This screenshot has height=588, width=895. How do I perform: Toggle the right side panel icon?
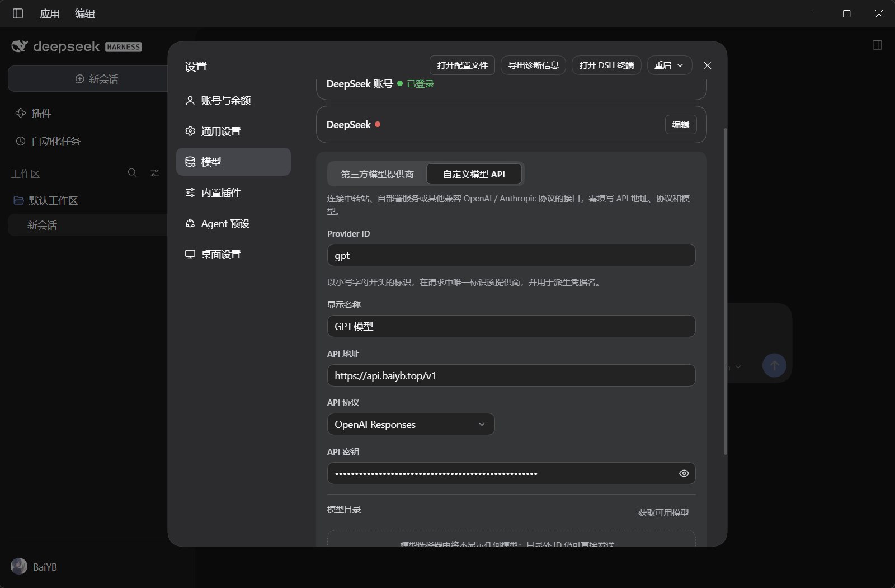click(x=877, y=45)
